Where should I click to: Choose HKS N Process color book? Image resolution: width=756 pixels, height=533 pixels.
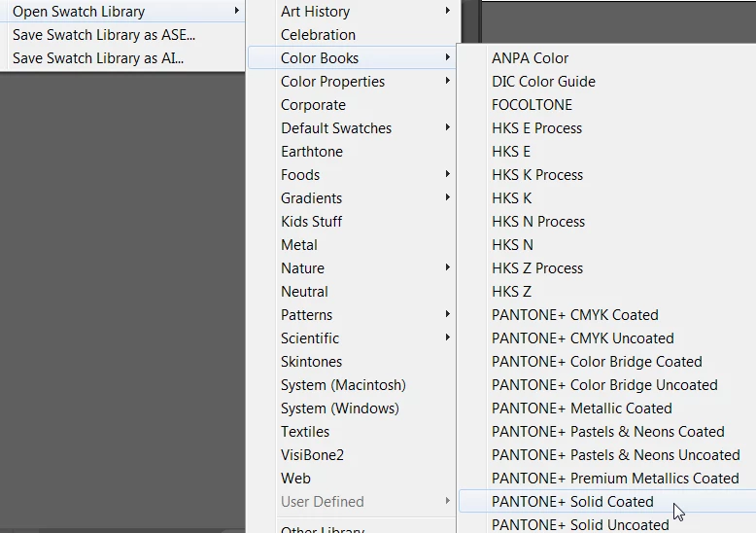(607, 222)
